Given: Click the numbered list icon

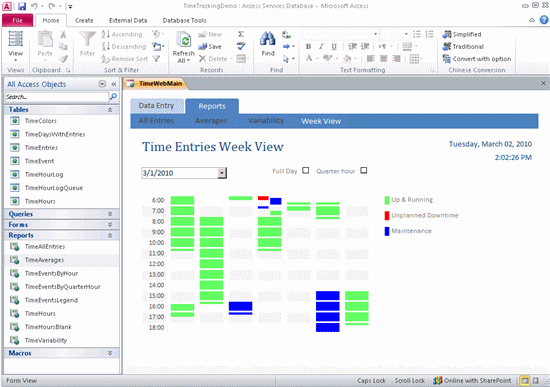Looking at the screenshot, I should click(x=429, y=34).
